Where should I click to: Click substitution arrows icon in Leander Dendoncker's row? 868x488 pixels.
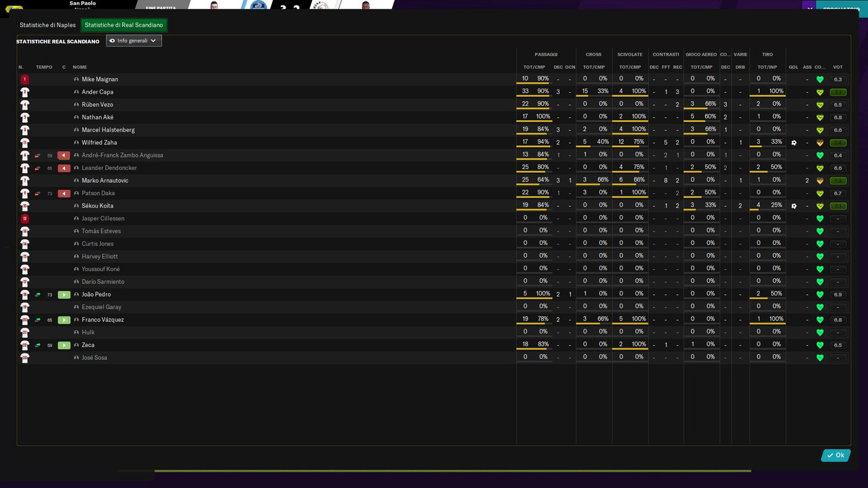[38, 168]
